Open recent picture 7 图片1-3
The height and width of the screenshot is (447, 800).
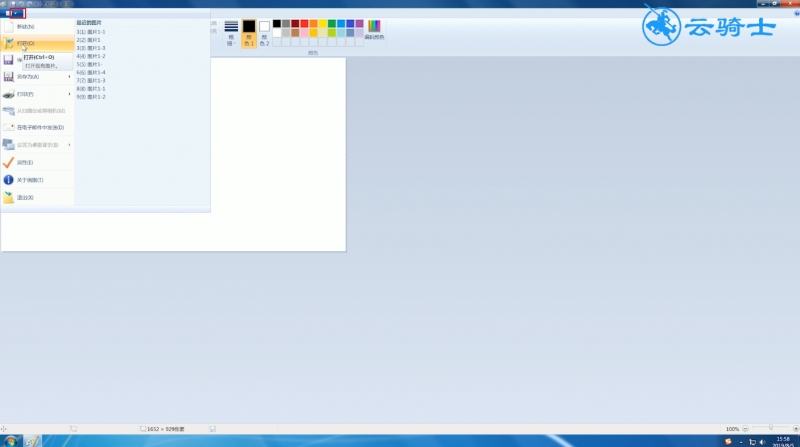pos(91,81)
